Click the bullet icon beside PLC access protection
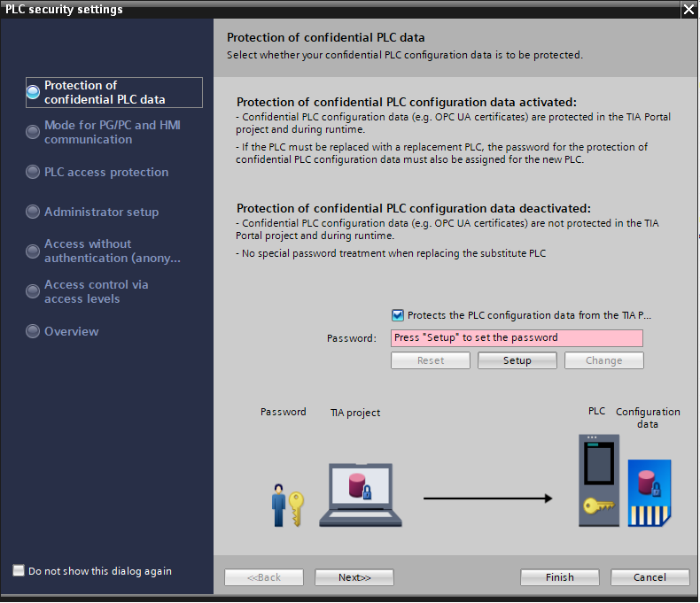The width and height of the screenshot is (700, 603). click(x=33, y=173)
